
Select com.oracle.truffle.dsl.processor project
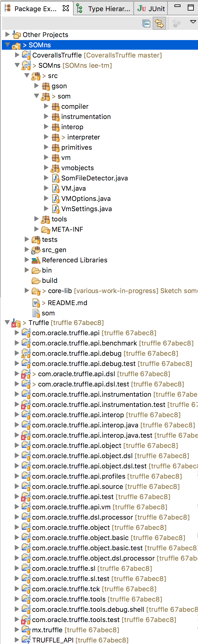[111, 517]
